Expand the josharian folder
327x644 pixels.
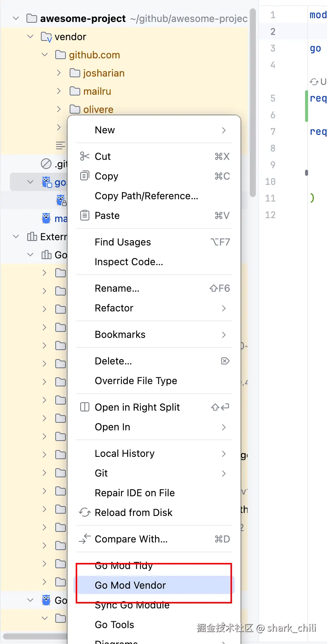(x=59, y=73)
